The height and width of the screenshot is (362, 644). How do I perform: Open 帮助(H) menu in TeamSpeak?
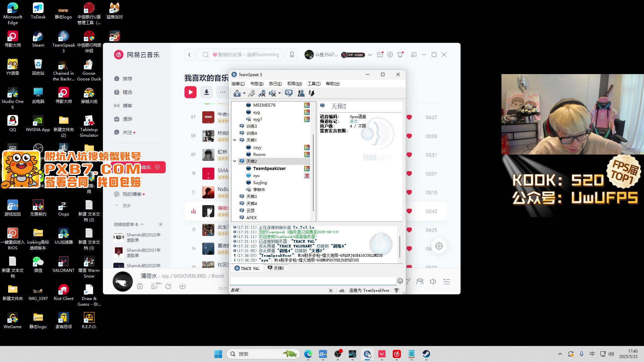tap(333, 84)
